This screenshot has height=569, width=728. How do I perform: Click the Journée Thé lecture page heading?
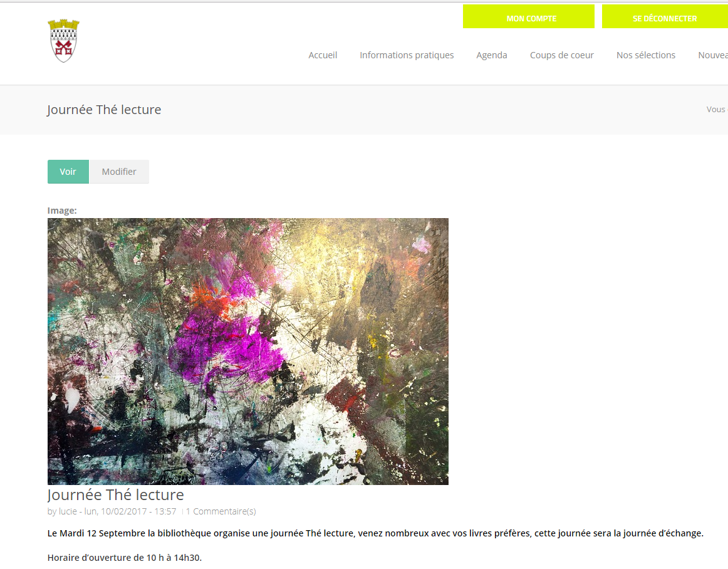[104, 110]
